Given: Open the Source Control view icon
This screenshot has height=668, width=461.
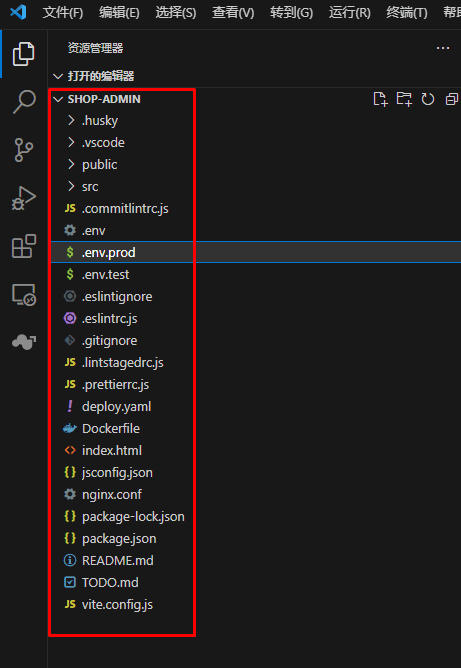Looking at the screenshot, I should point(23,150).
